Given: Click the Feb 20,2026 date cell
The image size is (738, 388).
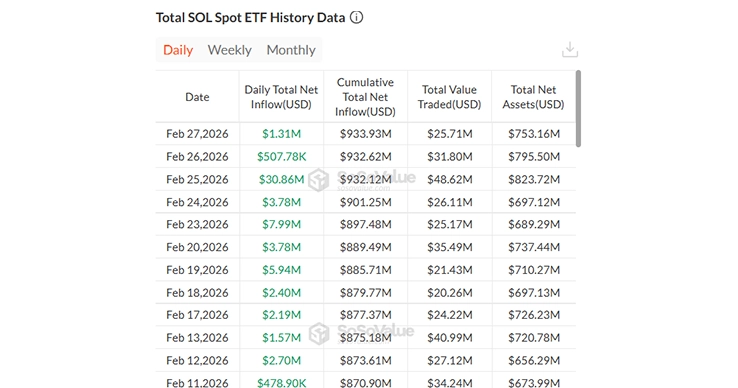Looking at the screenshot, I should pyautogui.click(x=197, y=247).
